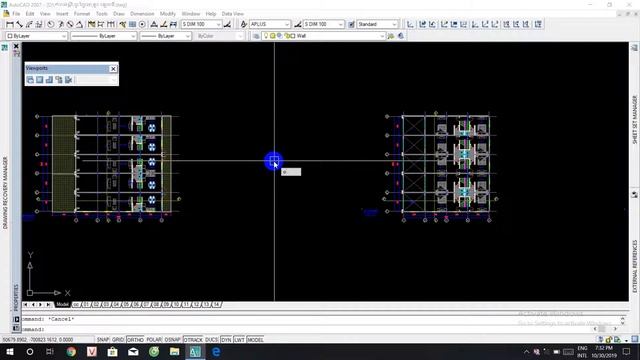This screenshot has width=640, height=360.
Task: Toggle LWT lineweight display
Action: tap(239, 340)
